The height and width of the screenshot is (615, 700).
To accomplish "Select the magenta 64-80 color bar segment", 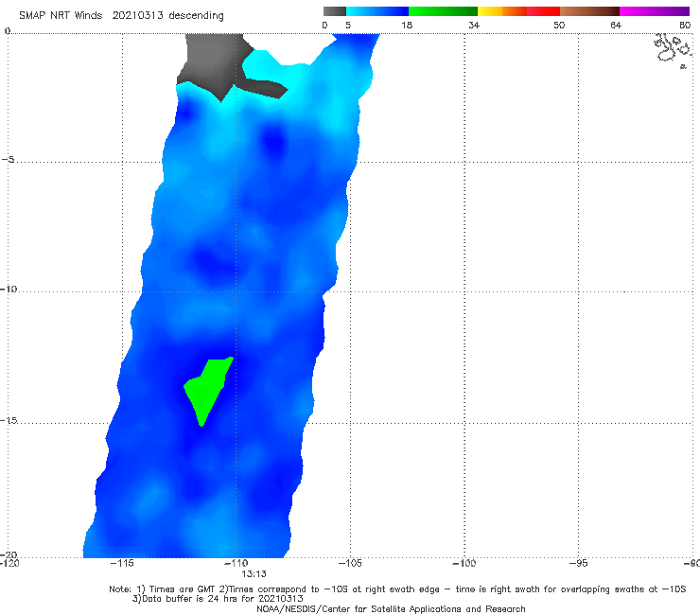I will click(x=655, y=11).
